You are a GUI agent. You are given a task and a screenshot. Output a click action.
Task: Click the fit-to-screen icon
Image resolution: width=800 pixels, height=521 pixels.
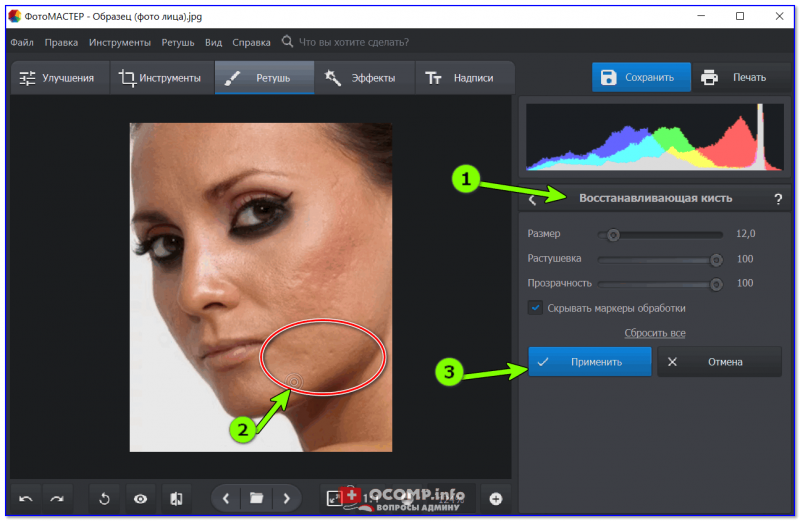click(334, 499)
